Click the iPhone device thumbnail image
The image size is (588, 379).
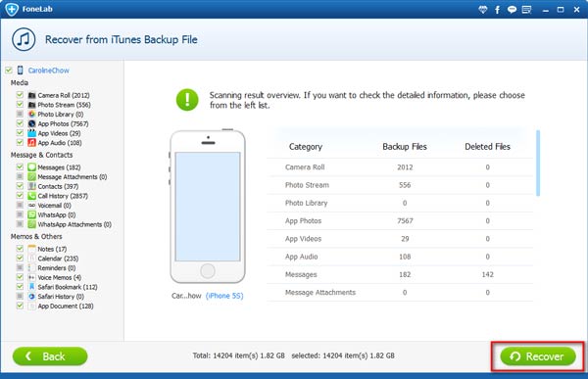coord(208,207)
